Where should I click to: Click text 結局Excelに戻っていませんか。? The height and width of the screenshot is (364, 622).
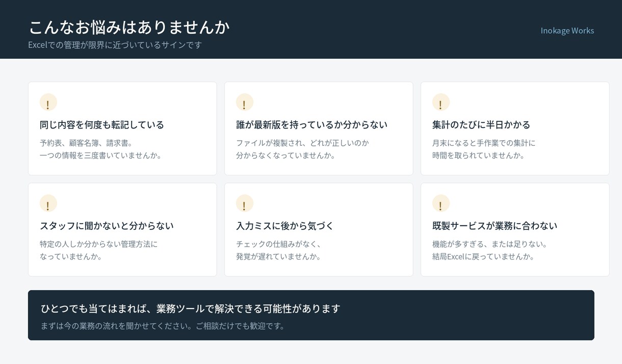click(484, 256)
